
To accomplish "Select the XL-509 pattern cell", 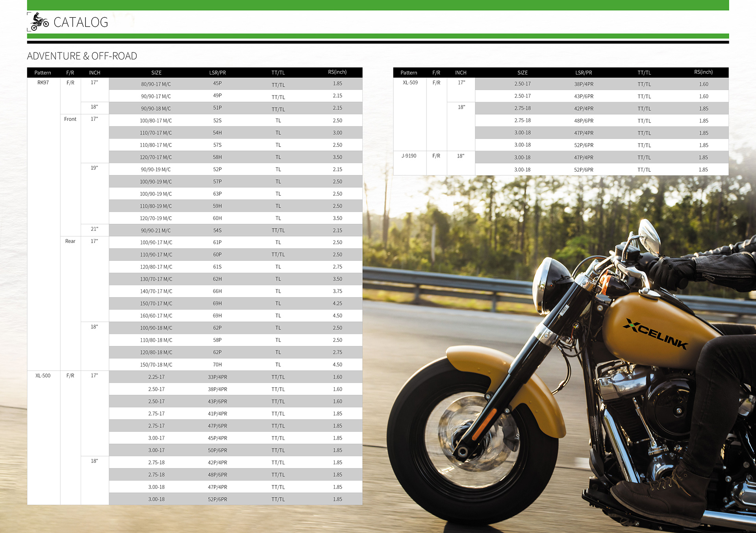I will [410, 83].
